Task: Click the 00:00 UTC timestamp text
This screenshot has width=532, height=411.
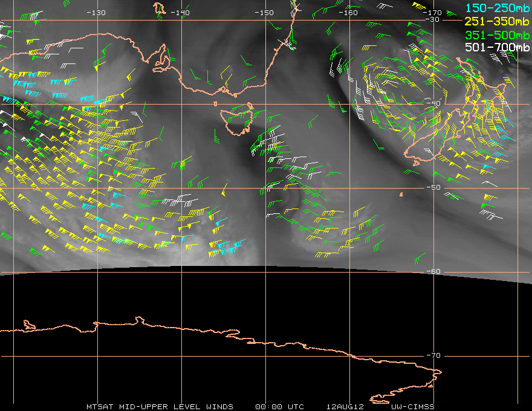Action: click(279, 406)
